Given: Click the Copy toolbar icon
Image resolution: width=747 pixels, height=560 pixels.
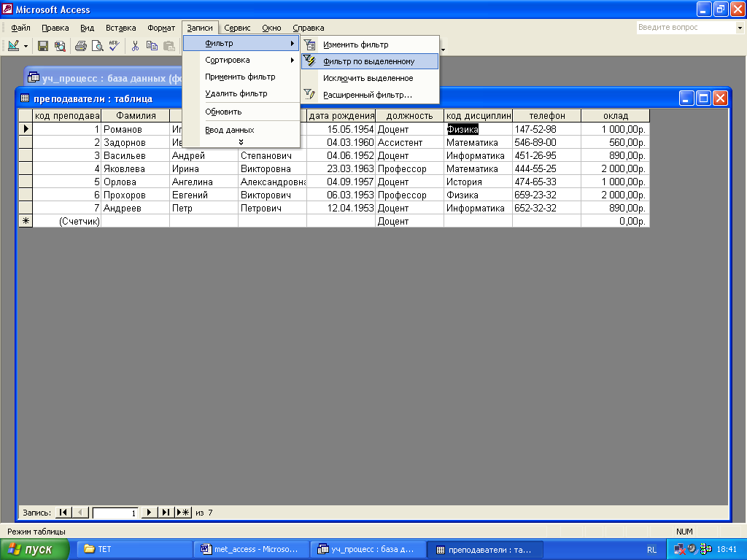Looking at the screenshot, I should click(152, 46).
